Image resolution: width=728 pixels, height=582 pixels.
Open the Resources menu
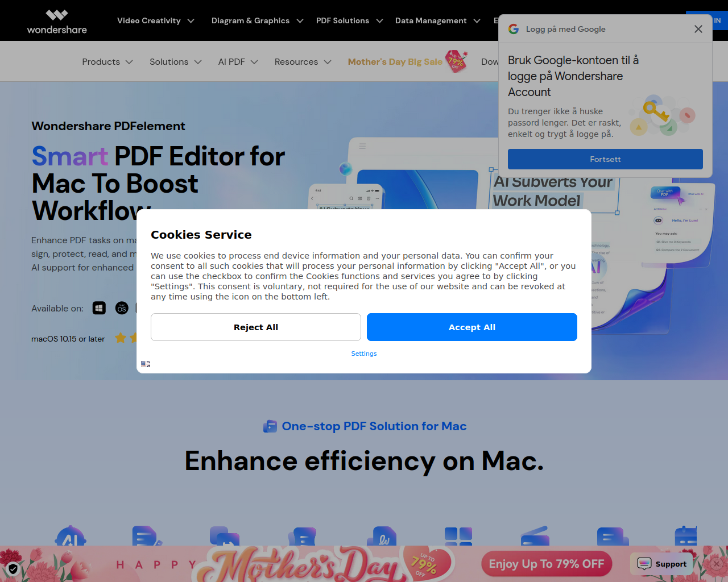[x=296, y=61]
